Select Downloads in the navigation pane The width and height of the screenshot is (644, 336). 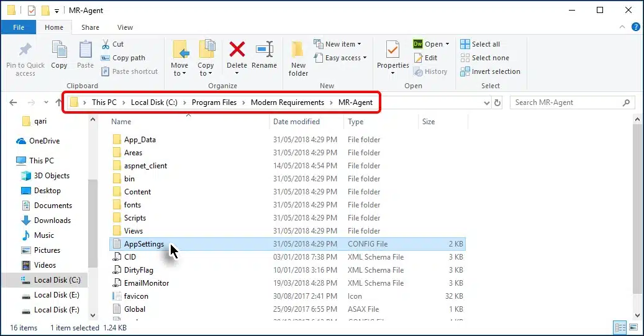click(x=52, y=220)
